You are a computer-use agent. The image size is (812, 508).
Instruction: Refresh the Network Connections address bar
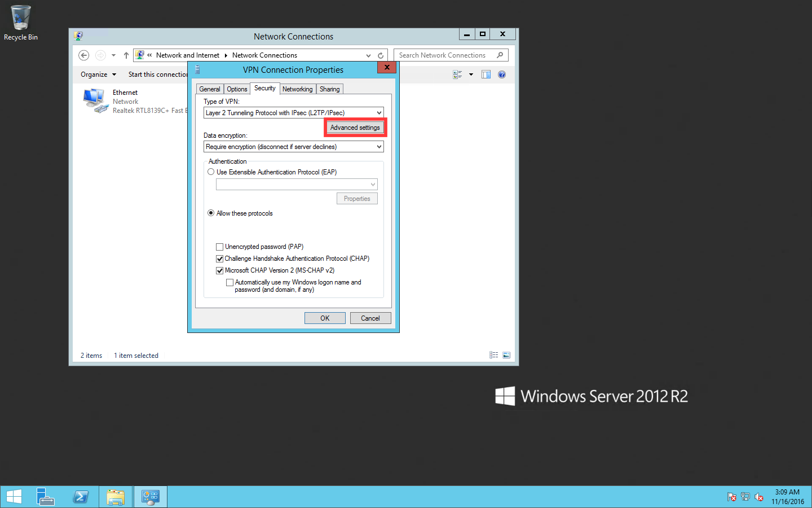click(x=381, y=55)
